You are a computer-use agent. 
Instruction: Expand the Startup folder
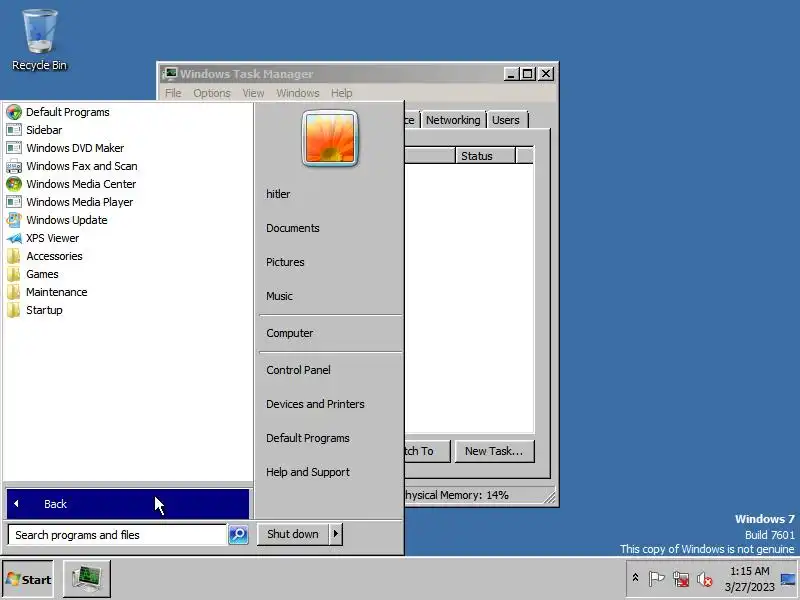44,310
